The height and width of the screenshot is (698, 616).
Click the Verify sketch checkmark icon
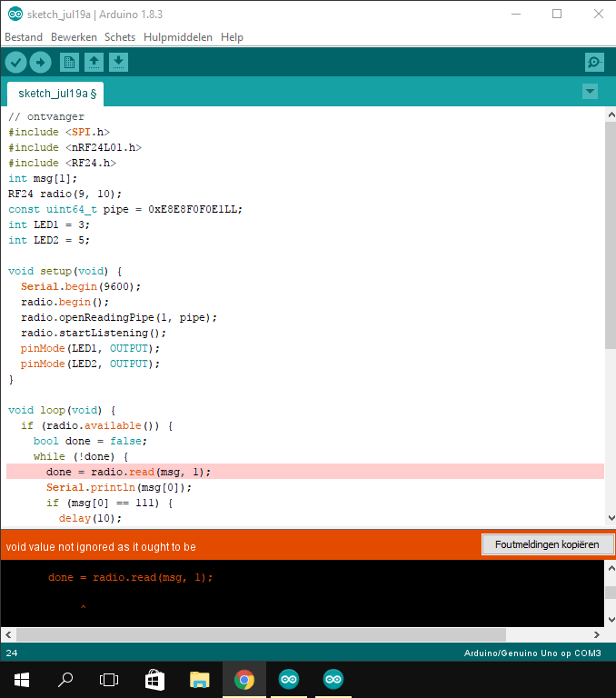click(x=15, y=62)
